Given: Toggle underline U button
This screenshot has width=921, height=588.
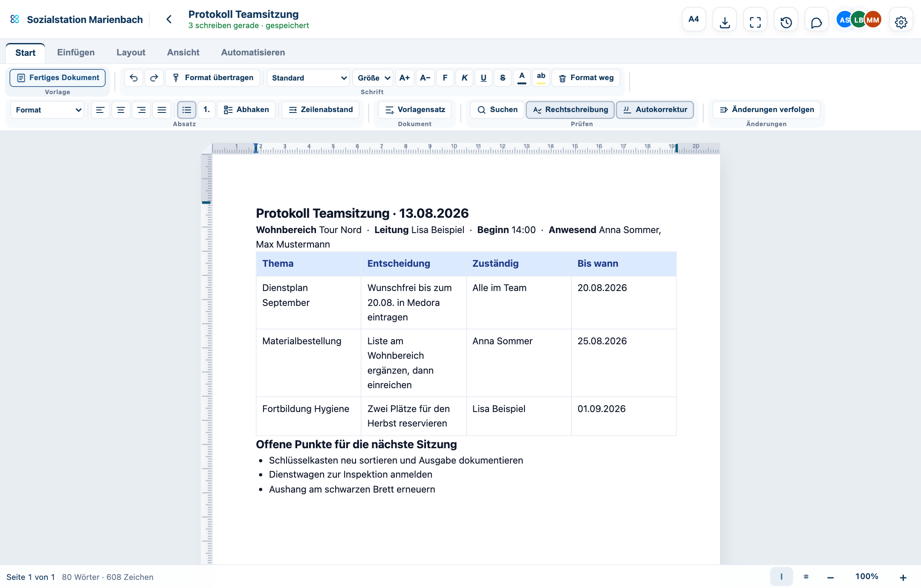Looking at the screenshot, I should click(484, 78).
